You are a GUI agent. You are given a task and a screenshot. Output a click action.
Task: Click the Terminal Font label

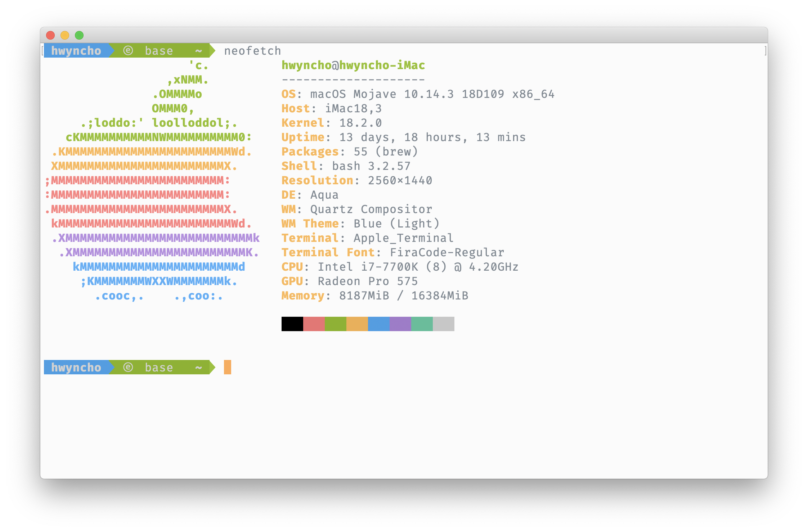coord(328,252)
